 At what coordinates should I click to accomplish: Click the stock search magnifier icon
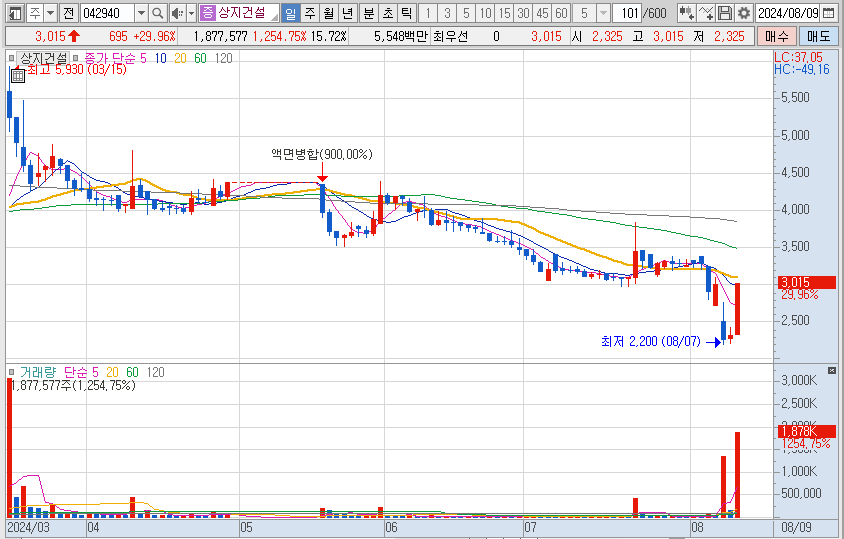coord(157,13)
